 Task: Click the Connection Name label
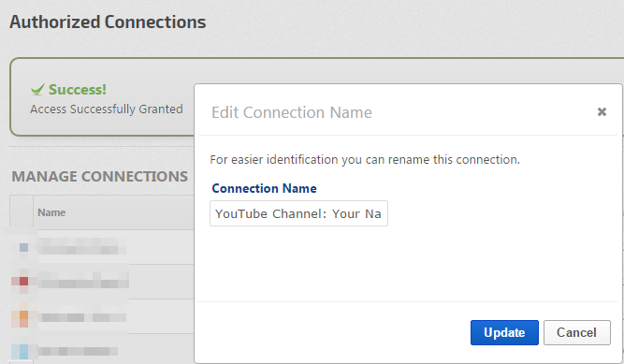pyautogui.click(x=264, y=188)
